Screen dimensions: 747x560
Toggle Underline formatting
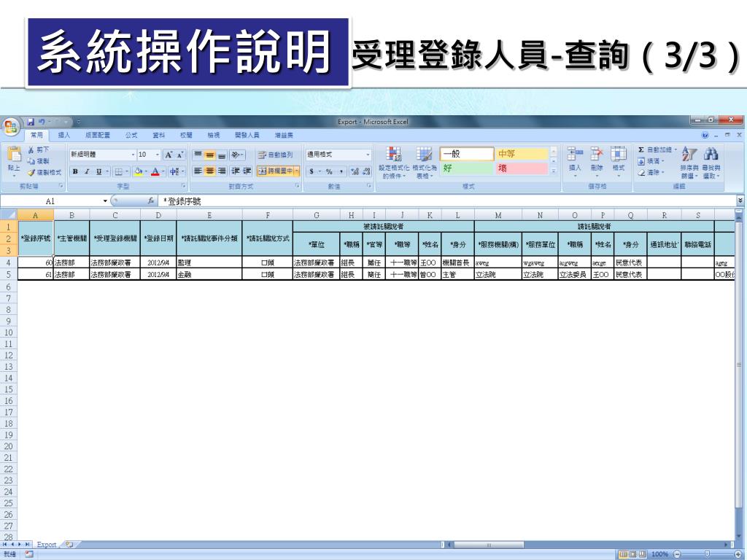click(x=98, y=171)
